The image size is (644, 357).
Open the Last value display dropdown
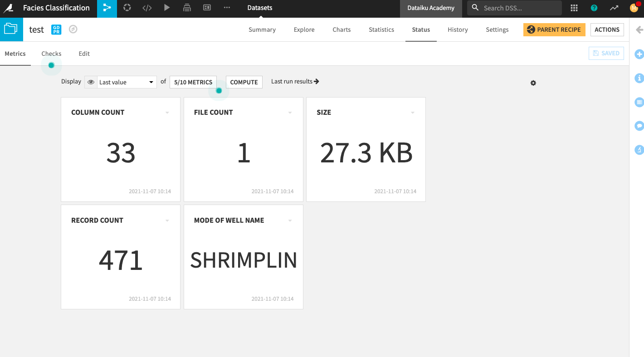tap(126, 82)
